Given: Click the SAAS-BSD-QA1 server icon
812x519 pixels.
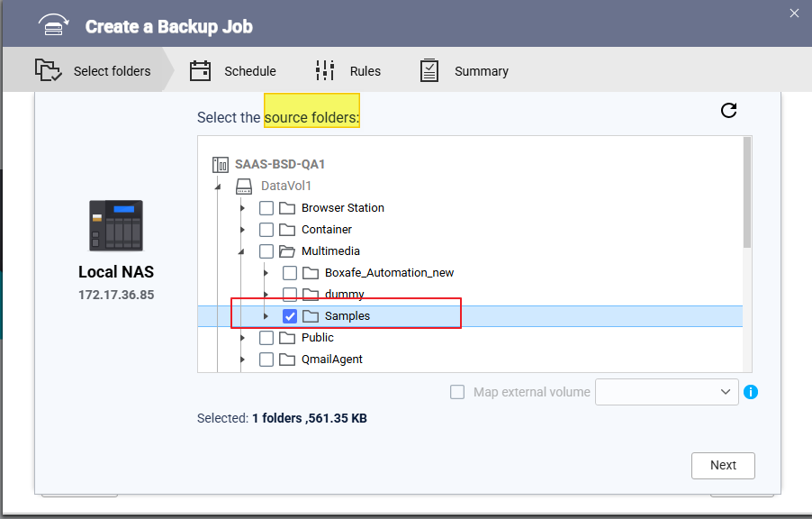Looking at the screenshot, I should tap(221, 164).
